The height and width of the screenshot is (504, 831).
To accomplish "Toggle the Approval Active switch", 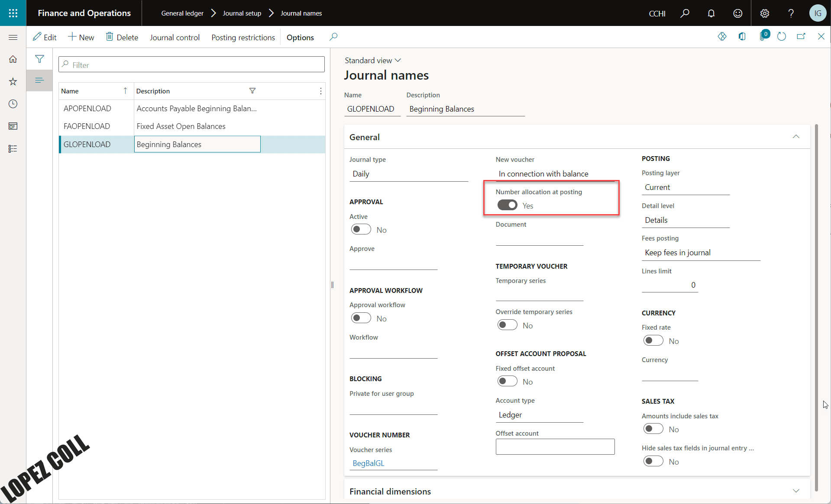I will point(361,229).
